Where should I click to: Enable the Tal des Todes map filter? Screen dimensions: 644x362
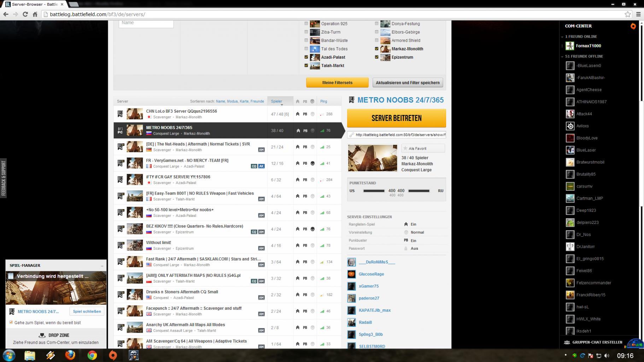click(306, 49)
